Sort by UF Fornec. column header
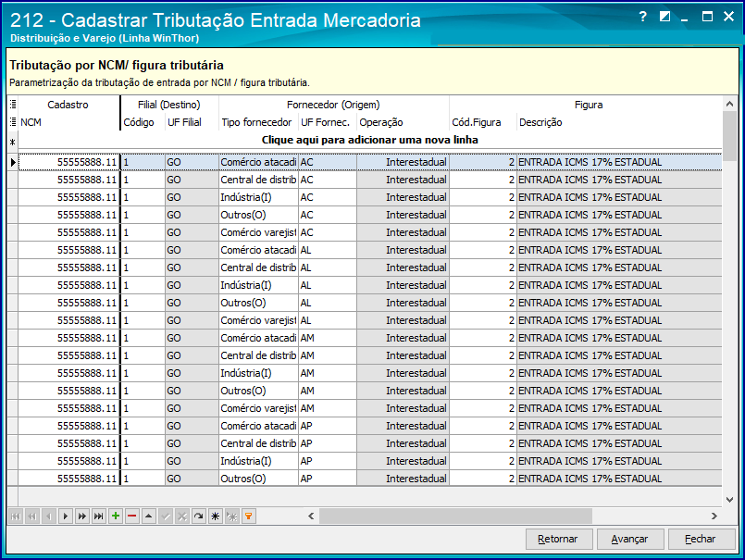Image resolution: width=745 pixels, height=560 pixels. click(x=327, y=122)
